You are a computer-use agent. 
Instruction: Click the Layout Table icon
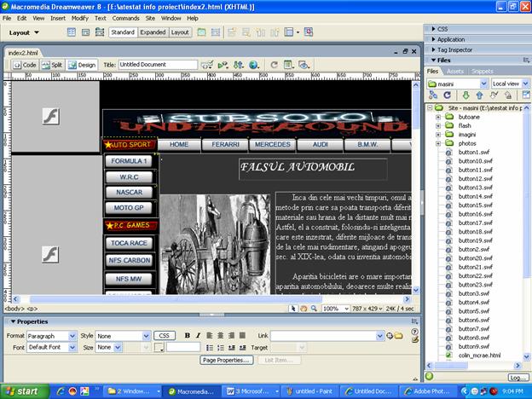(x=201, y=32)
